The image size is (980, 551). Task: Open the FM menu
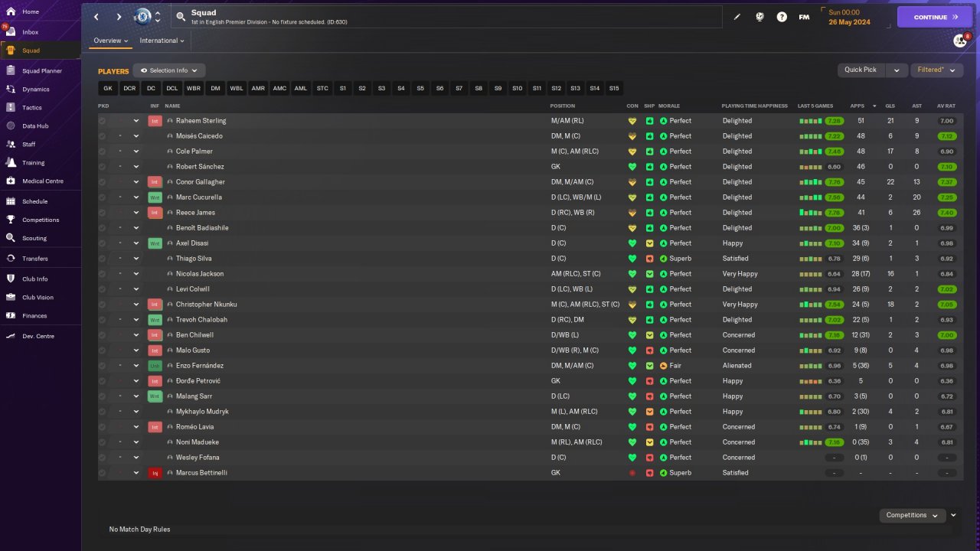click(804, 17)
